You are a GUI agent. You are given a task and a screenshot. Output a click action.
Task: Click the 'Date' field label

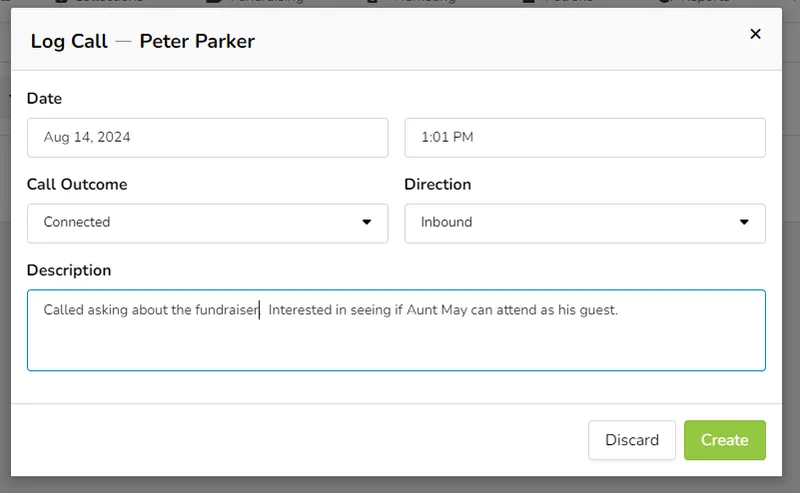point(44,98)
